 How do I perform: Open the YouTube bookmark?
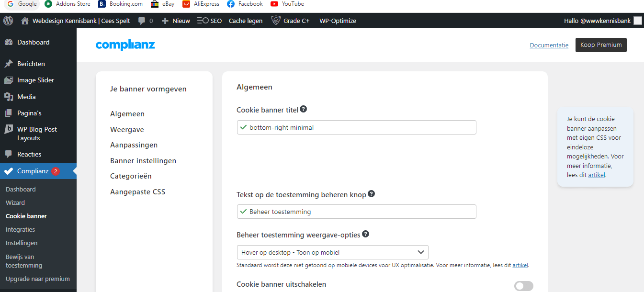pos(287,4)
